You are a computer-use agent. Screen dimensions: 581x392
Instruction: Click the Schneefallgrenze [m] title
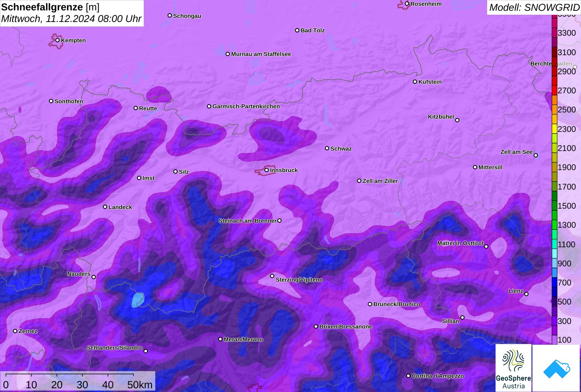(50, 7)
